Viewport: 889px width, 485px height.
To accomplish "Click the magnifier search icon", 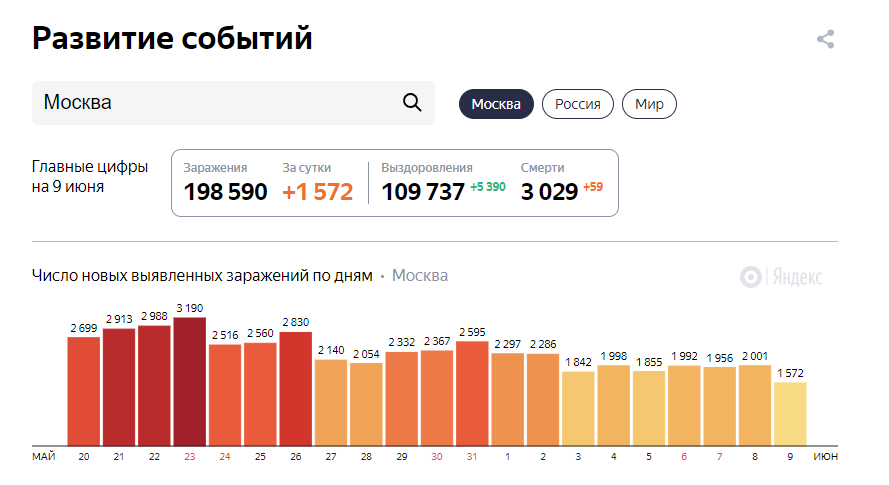I will pos(412,103).
